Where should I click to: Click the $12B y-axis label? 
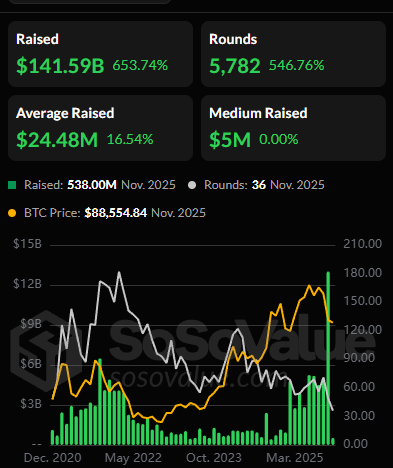pyautogui.click(x=27, y=284)
